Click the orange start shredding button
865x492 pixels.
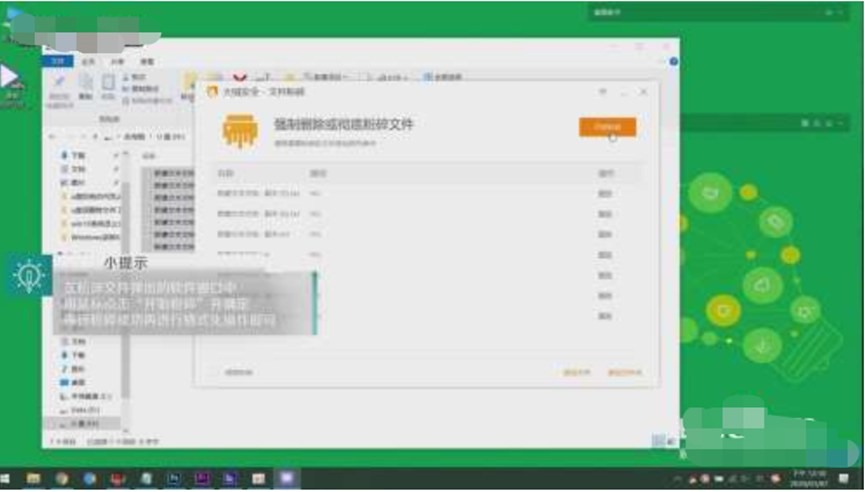(x=607, y=127)
